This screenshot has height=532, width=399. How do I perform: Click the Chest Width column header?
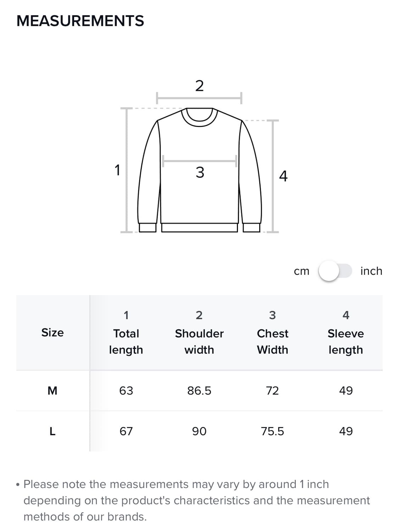pyautogui.click(x=272, y=333)
